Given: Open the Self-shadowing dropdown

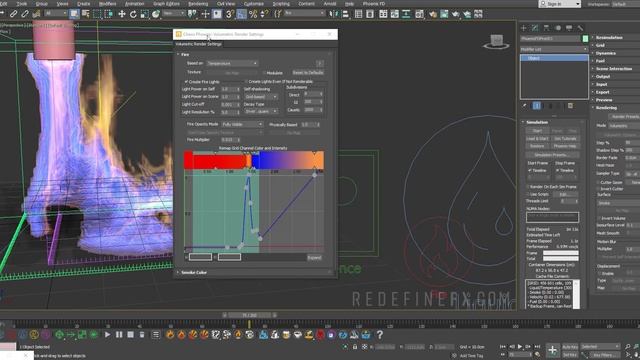Looking at the screenshot, I should pyautogui.click(x=261, y=96).
